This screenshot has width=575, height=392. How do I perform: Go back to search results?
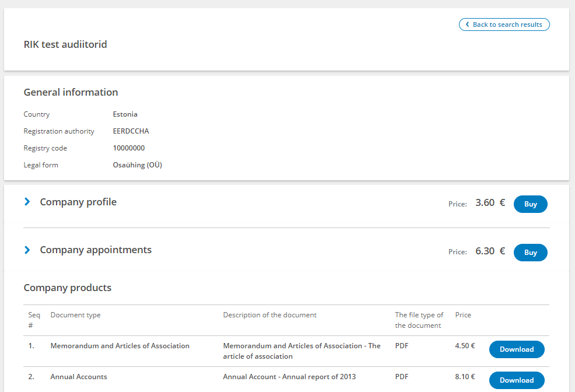[x=504, y=24]
